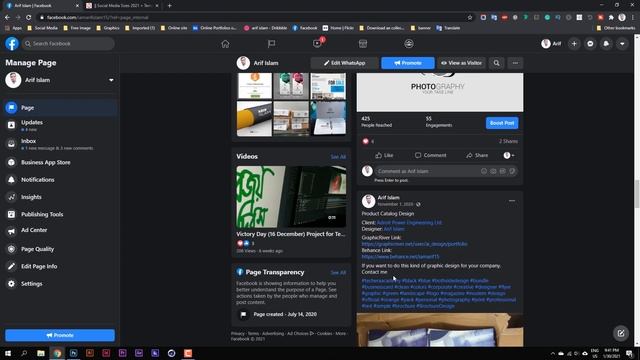Open Publishing Tools in the sidebar
The width and height of the screenshot is (640, 360).
(60, 214)
